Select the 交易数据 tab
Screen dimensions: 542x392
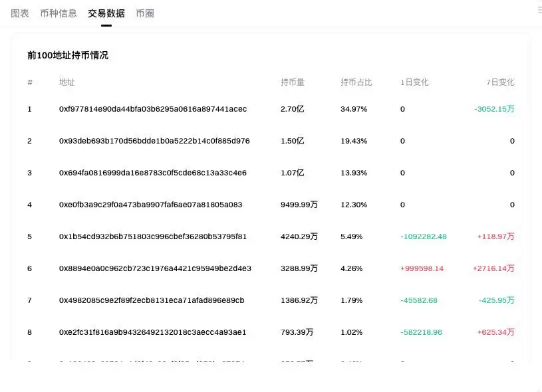(106, 13)
